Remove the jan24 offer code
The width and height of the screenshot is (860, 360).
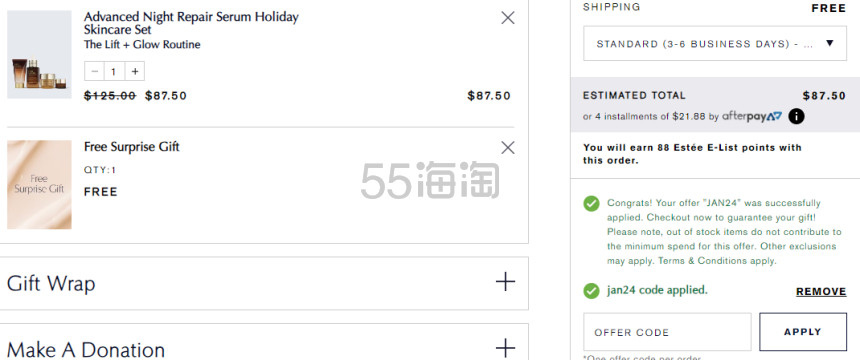[821, 291]
